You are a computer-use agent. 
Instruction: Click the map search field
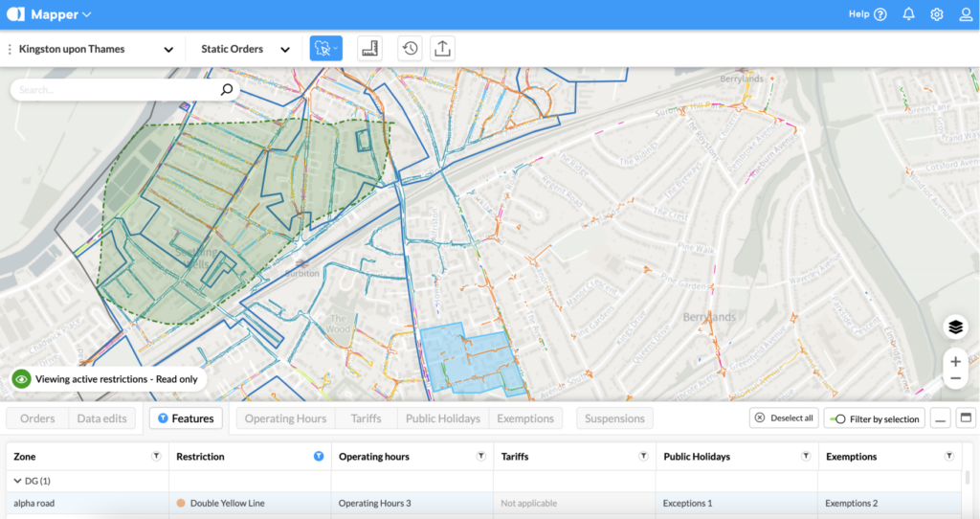(x=115, y=90)
